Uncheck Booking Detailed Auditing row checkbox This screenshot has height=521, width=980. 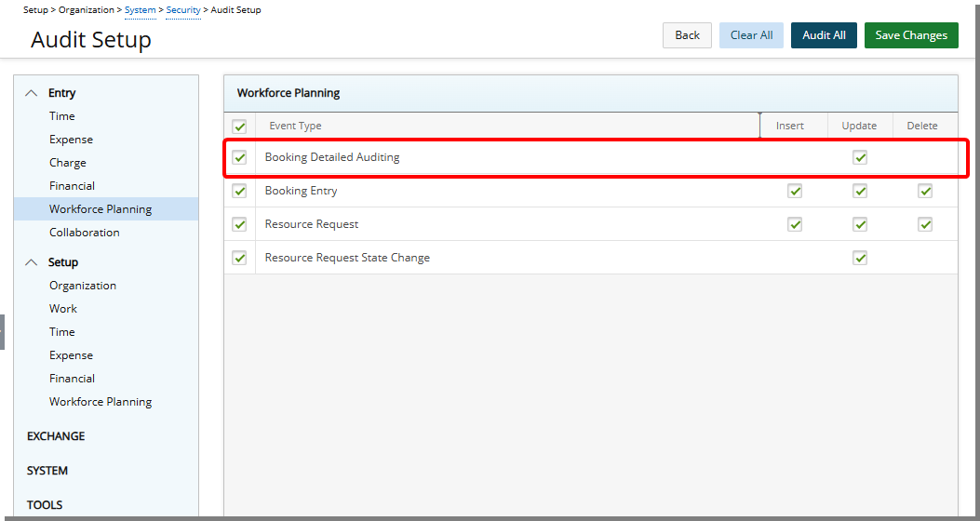(239, 157)
